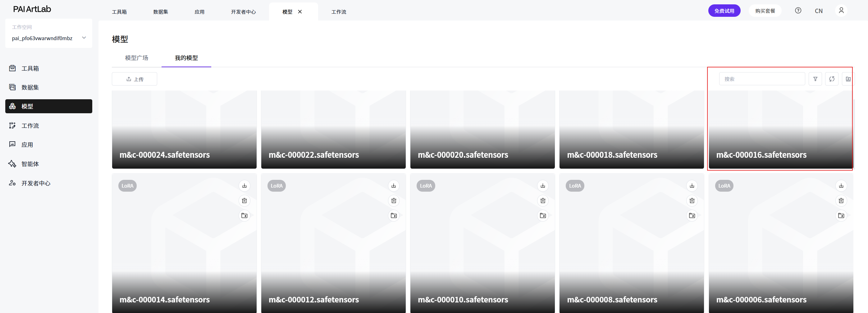Image resolution: width=868 pixels, height=313 pixels.
Task: Select 模型 in the left sidebar
Action: click(49, 106)
